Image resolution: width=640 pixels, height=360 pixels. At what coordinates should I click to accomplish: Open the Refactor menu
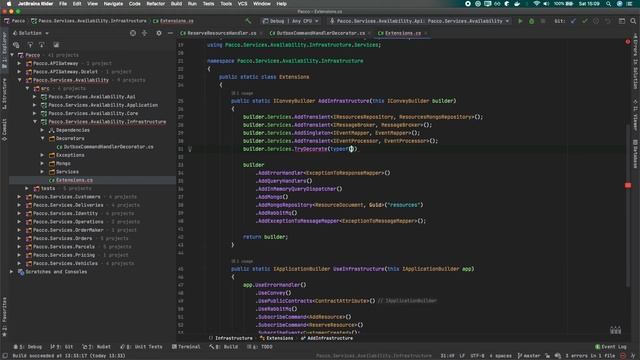tap(156, 4)
